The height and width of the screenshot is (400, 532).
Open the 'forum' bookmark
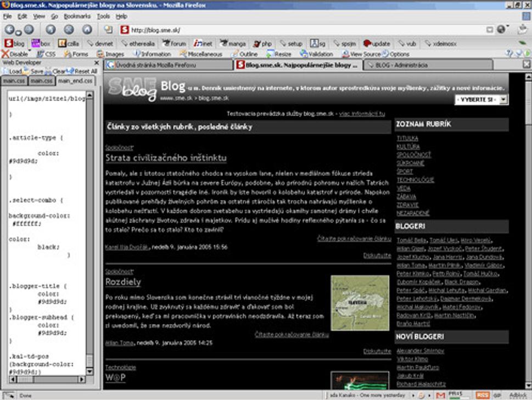click(x=174, y=43)
